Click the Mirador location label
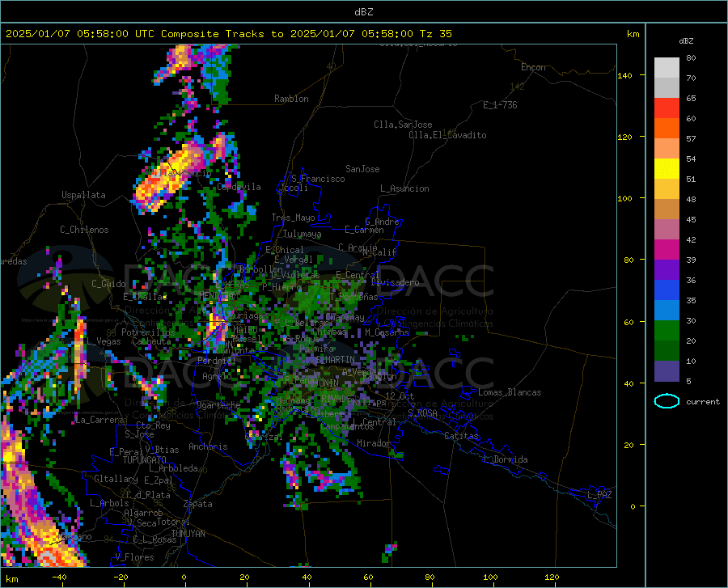Screen dimensions: 728x588 (374, 443)
